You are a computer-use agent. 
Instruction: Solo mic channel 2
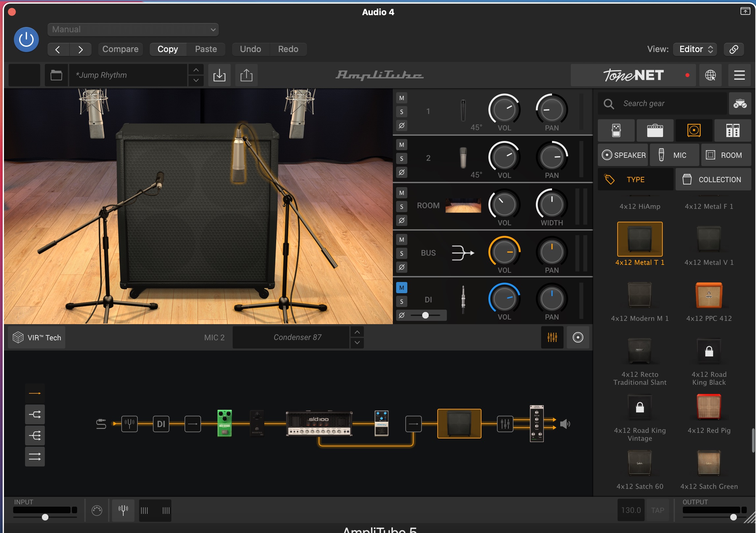402,159
